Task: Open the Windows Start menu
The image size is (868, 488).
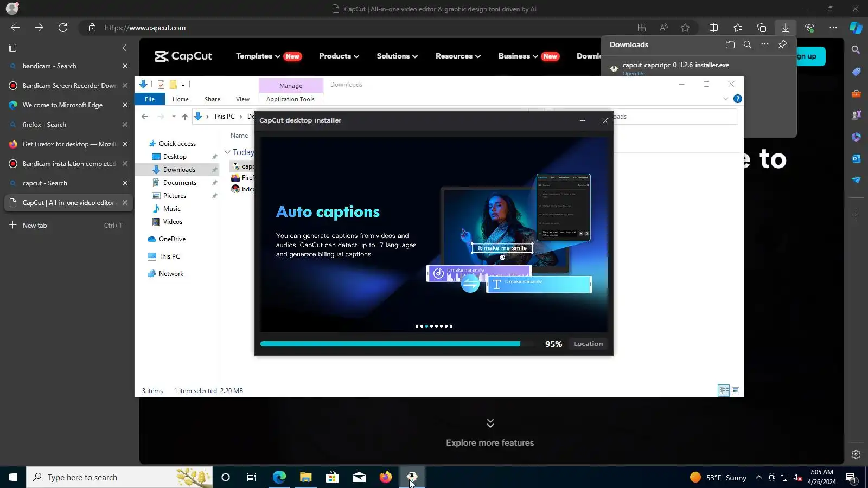Action: click(x=13, y=477)
